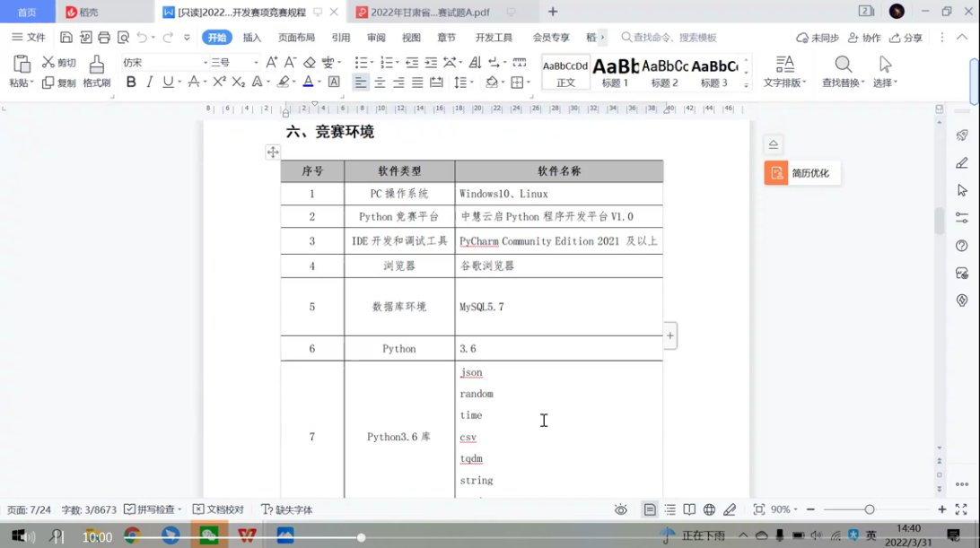
Task: Click the table move handle above the table
Action: (x=273, y=152)
